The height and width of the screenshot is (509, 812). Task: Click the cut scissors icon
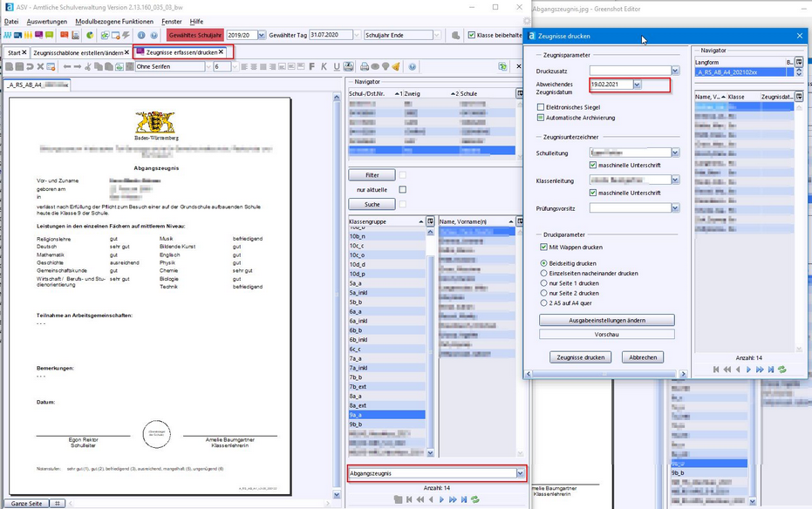87,67
